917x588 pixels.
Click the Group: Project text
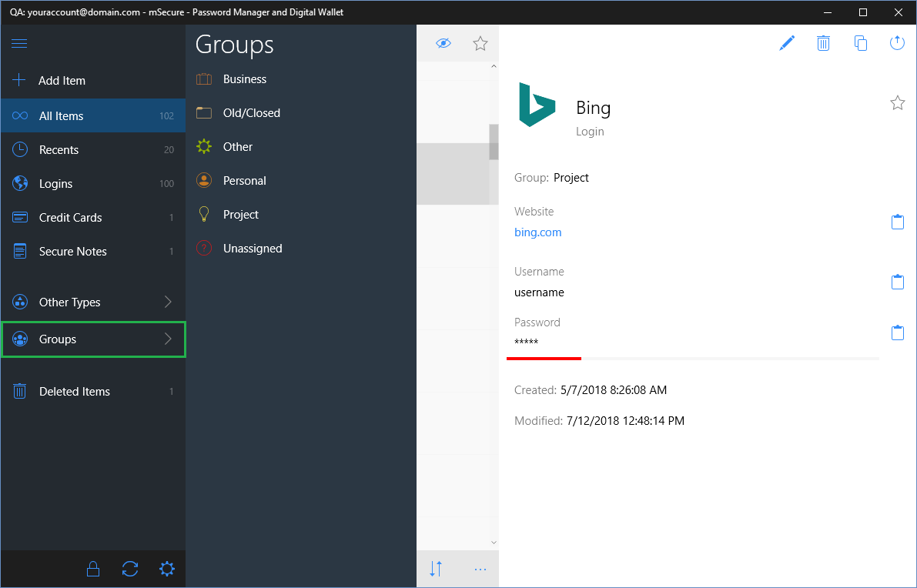(x=551, y=178)
